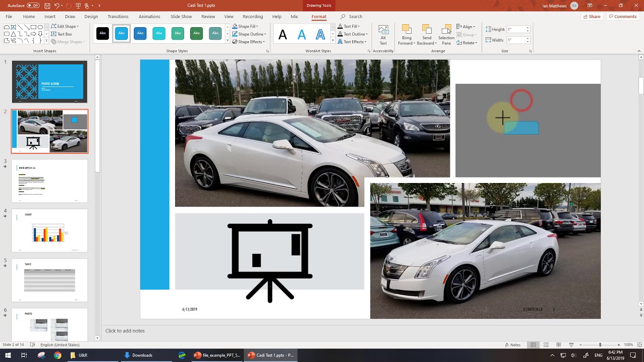
Task: Start slideshow from beginning via quick access icon
Action: (78, 6)
